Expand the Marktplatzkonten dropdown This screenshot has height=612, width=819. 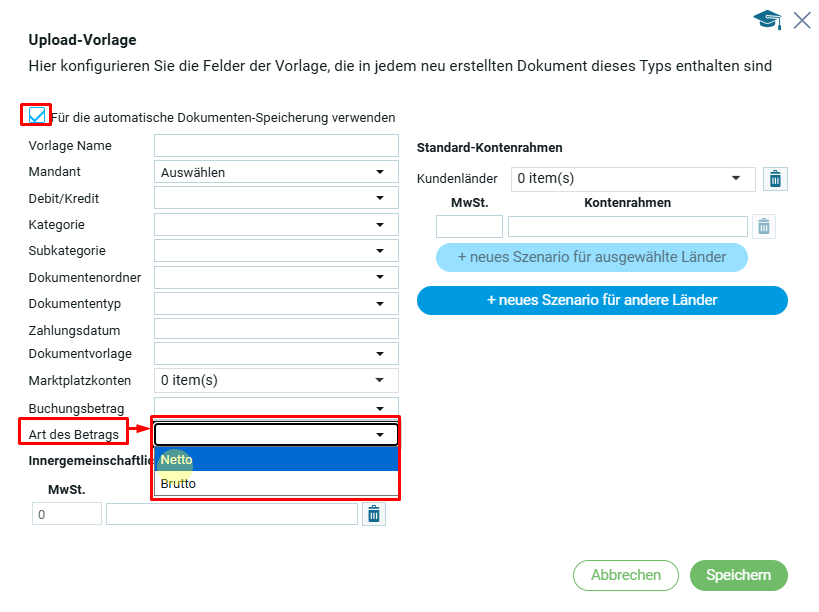[275, 380]
